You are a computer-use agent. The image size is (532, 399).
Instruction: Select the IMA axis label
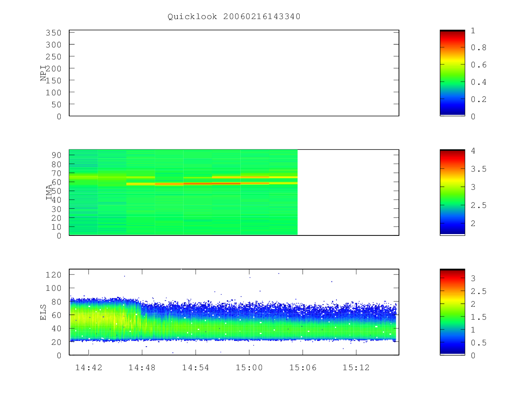pos(49,192)
